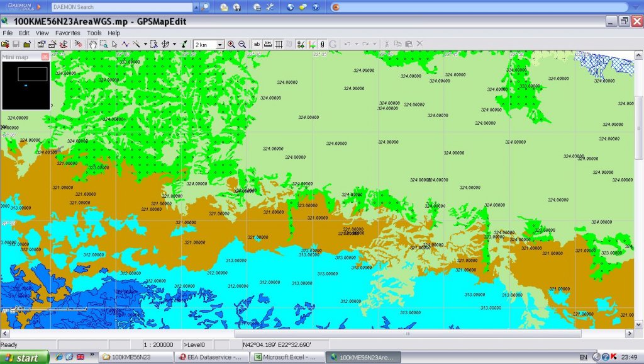The height and width of the screenshot is (364, 644).
Task: Open the Tools menu
Action: (94, 33)
